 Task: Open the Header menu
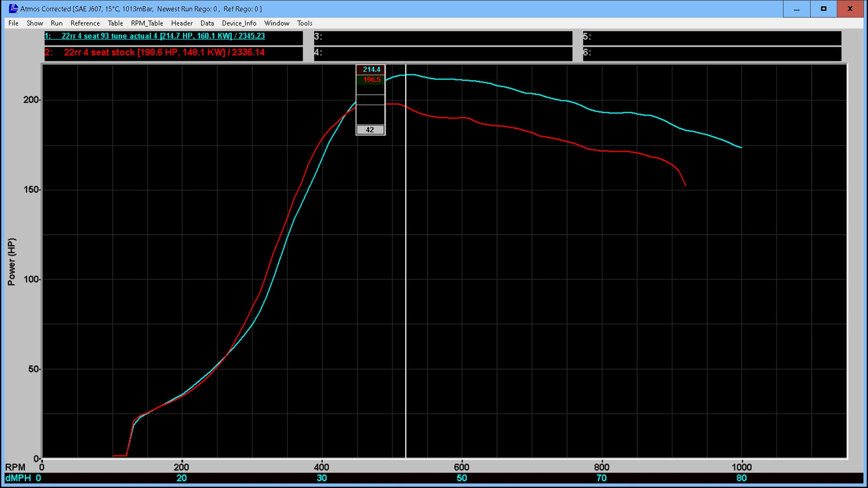click(x=182, y=23)
